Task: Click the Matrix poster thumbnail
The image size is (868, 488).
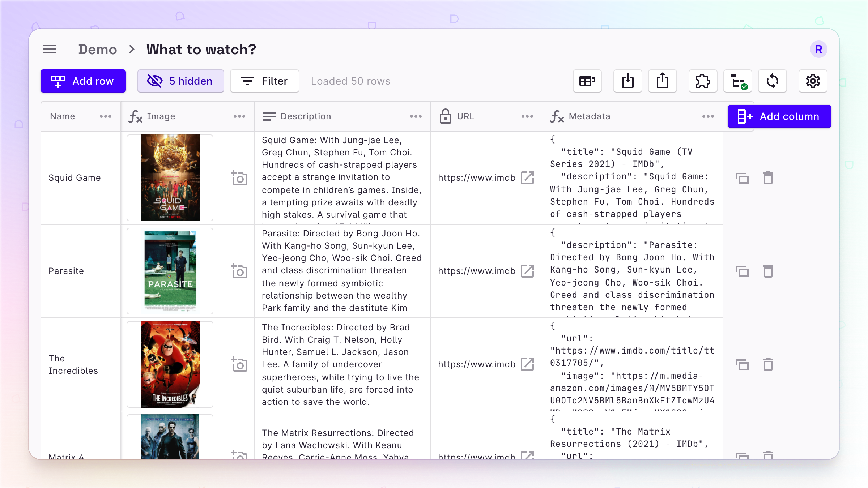Action: pyautogui.click(x=170, y=437)
